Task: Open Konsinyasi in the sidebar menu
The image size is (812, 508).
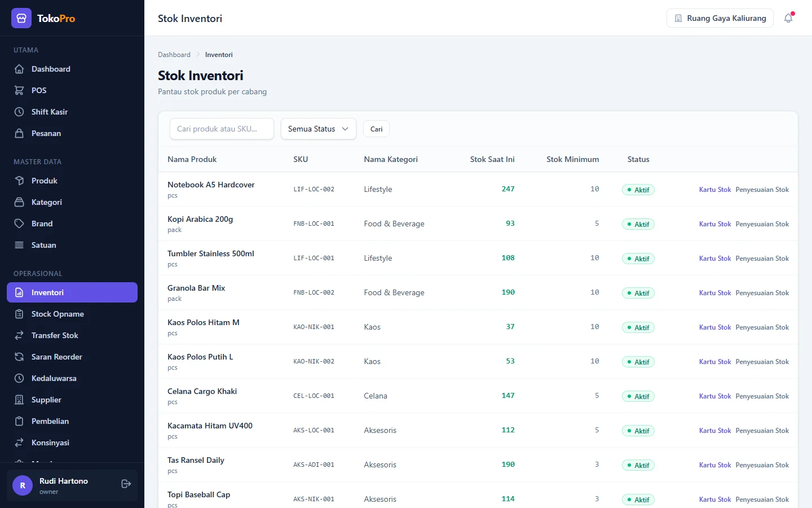Action: point(72,443)
